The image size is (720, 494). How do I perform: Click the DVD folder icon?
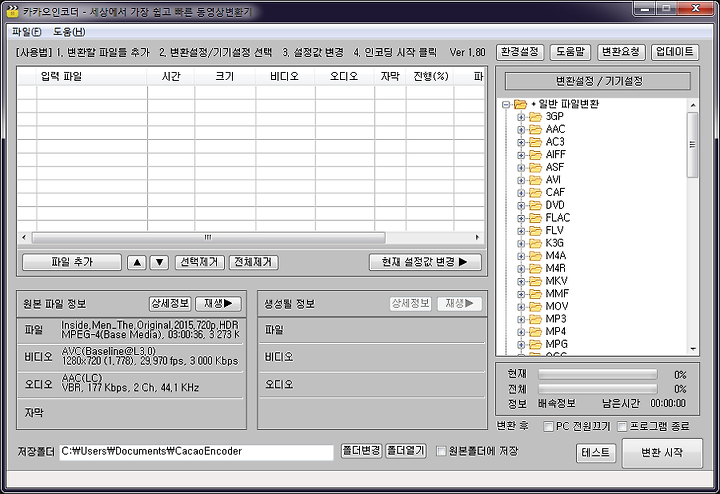[x=535, y=205]
